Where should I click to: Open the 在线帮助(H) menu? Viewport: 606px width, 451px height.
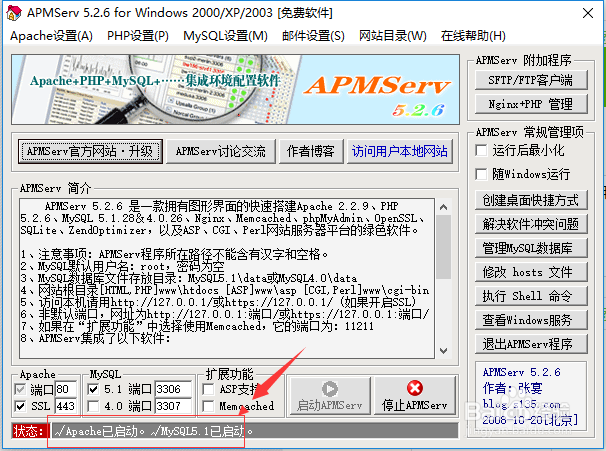[473, 36]
